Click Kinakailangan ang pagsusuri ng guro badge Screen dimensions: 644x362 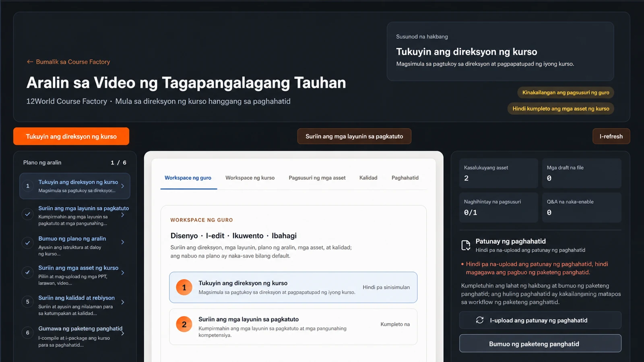(566, 93)
